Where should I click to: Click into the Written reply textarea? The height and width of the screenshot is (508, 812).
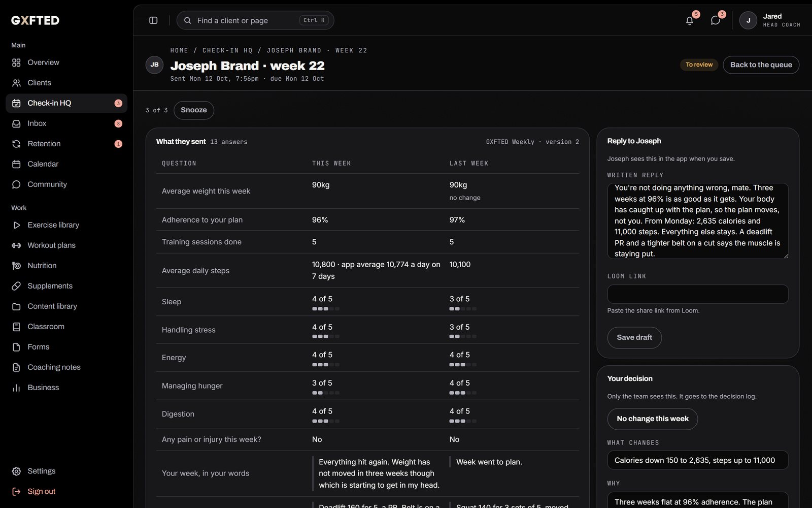pos(698,221)
